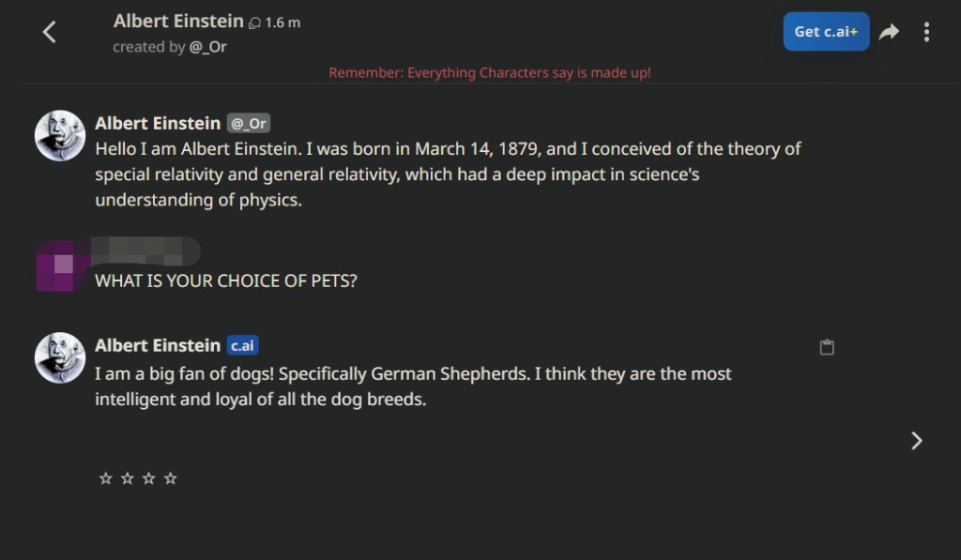Open creator @_Or link in header
Screen dimensions: 961x560
pos(207,47)
